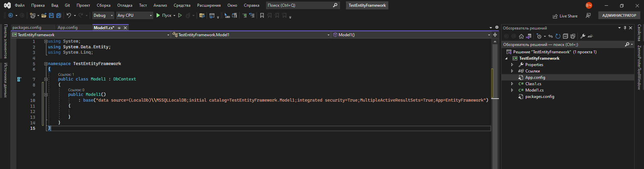Image resolution: width=644 pixels, height=169 pixels.
Task: Expand the Class1.cs tree node
Action: (512, 84)
